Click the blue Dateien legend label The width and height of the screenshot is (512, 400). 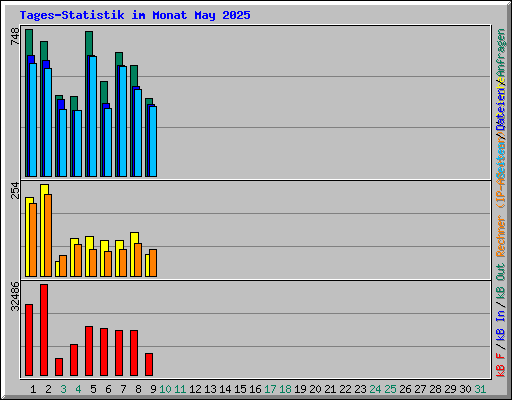[x=501, y=108]
